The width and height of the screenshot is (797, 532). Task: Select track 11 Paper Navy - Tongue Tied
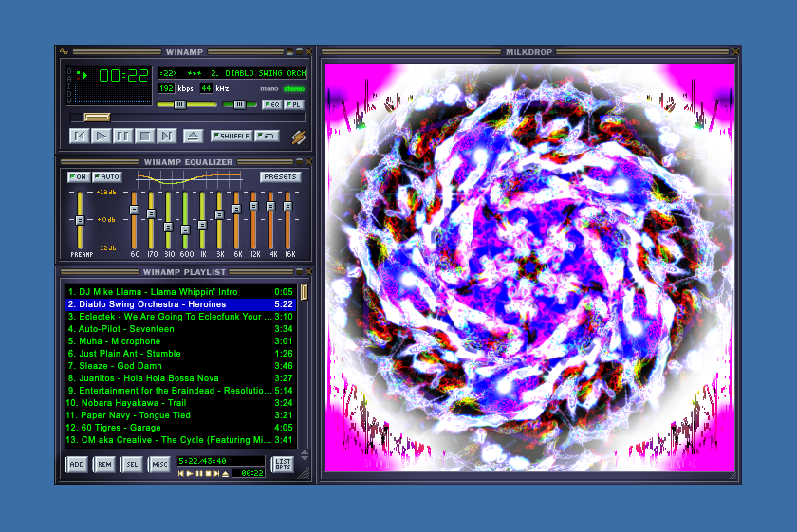(180, 415)
